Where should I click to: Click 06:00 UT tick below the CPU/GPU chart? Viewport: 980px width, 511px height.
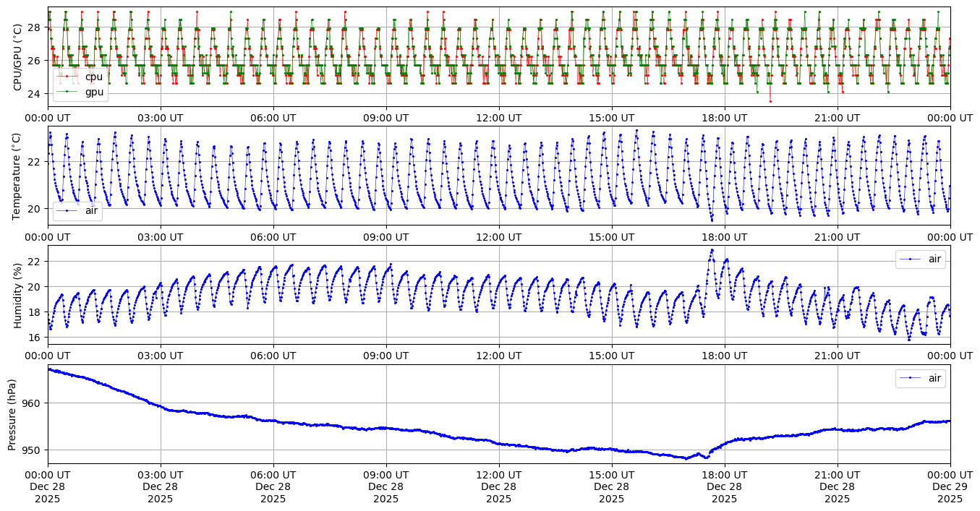coord(273,118)
